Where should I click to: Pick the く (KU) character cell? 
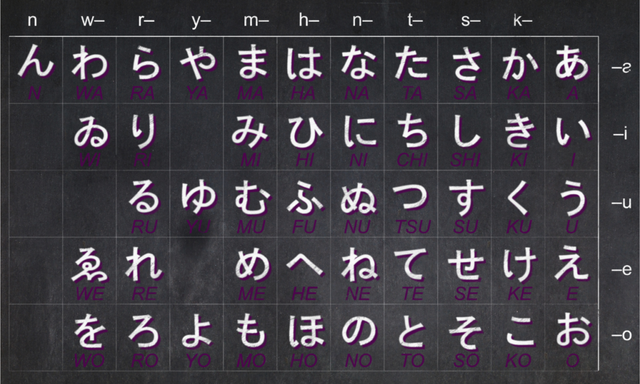518,204
